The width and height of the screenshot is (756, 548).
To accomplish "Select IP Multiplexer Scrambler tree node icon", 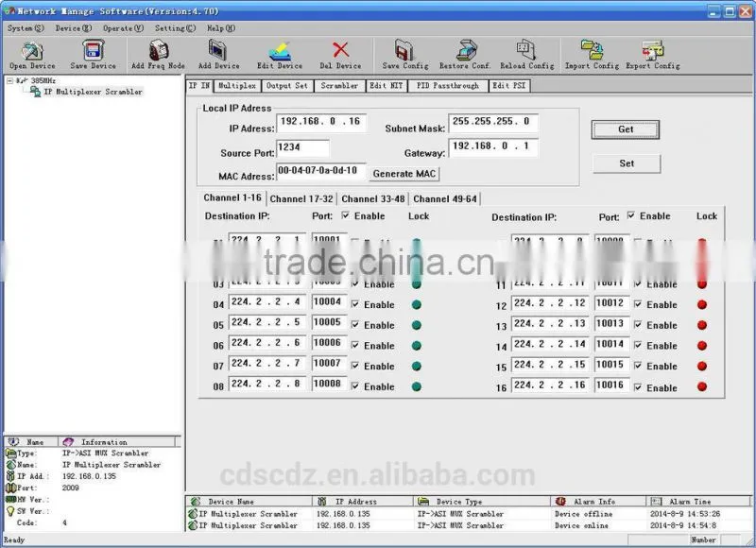I will pos(35,92).
